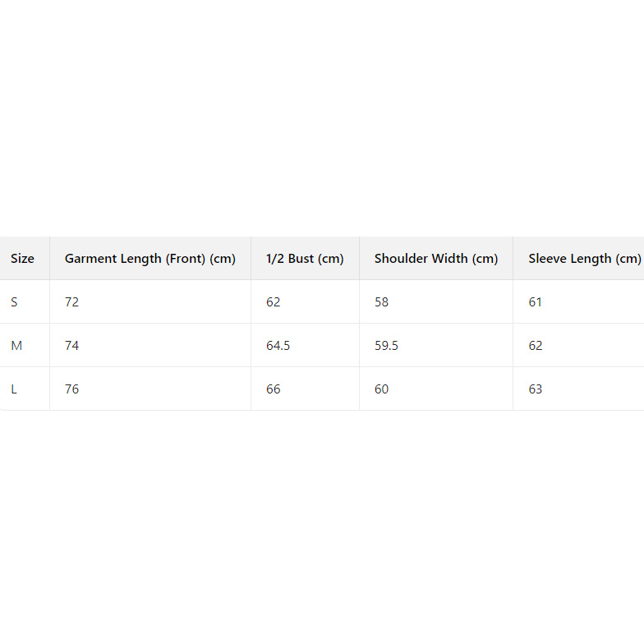Screen dimensions: 644x644
Task: Click the sleeve length value for size M
Action: coord(536,346)
